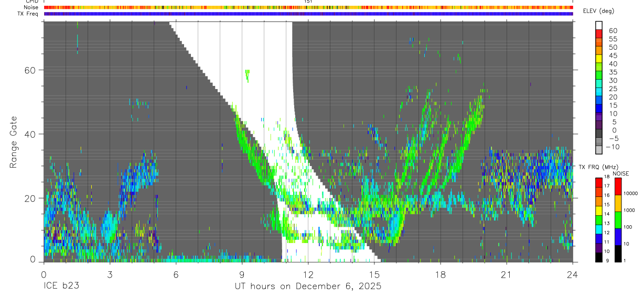Click the '21' tick label on the UT hours axis
The height and width of the screenshot is (297, 644).
506,274
